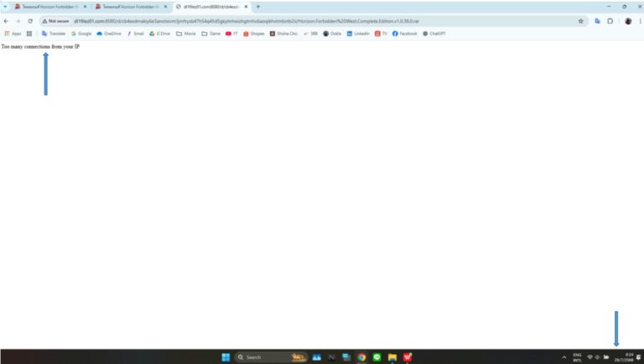644x364 pixels.
Task: Open the tab search dropdown arrow
Action: [x=6, y=7]
